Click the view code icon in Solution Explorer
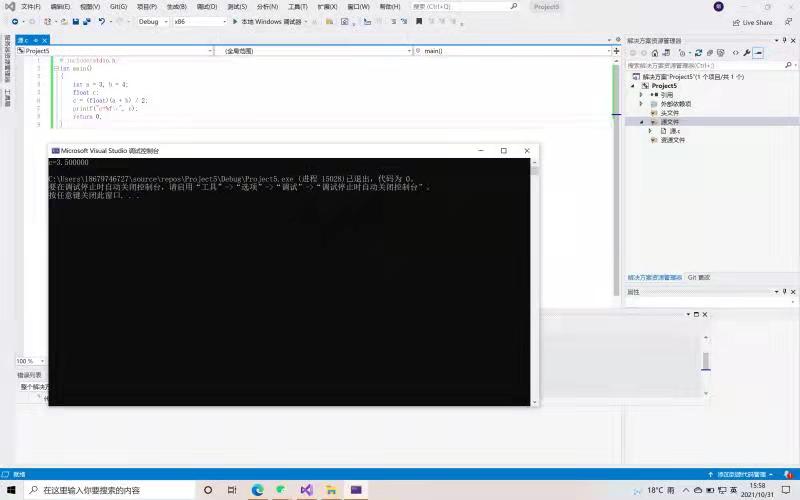800x500 pixels. pos(735,53)
